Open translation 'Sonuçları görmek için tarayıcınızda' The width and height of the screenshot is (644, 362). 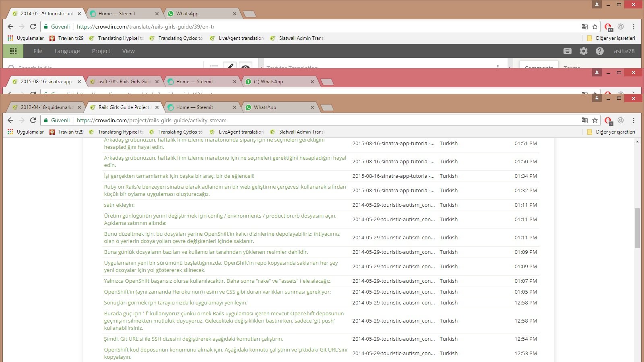[176, 303]
